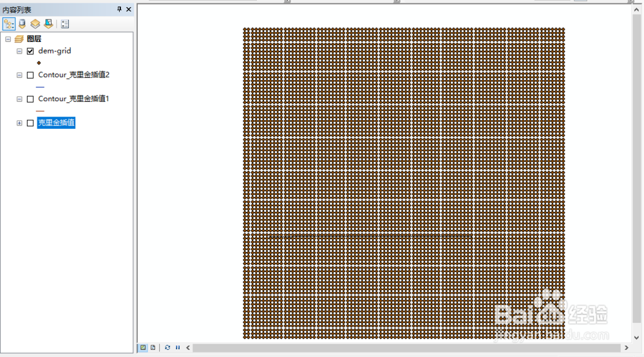Screen dimensions: 644x357
Task: Expand the 克里金插值 layer legend
Action: (x=19, y=123)
